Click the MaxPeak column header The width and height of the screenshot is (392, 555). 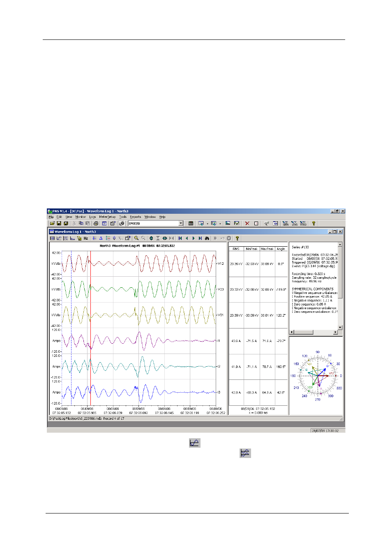click(267, 249)
